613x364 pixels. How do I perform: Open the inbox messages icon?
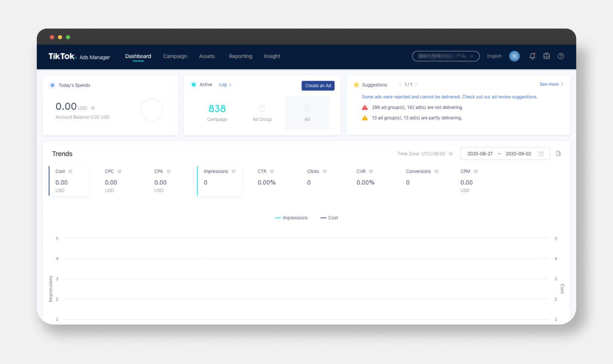click(x=546, y=56)
